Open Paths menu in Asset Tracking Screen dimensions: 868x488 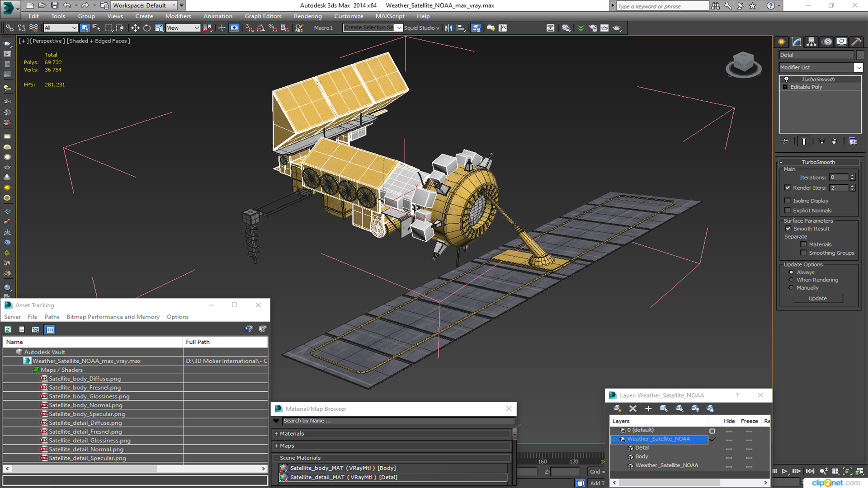(x=52, y=317)
